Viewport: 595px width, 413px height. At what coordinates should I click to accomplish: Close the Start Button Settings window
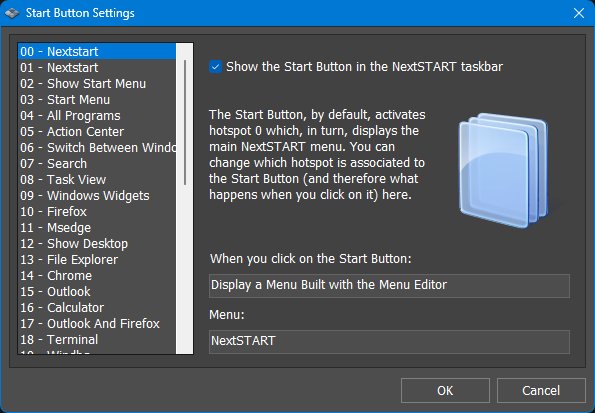[x=579, y=13]
